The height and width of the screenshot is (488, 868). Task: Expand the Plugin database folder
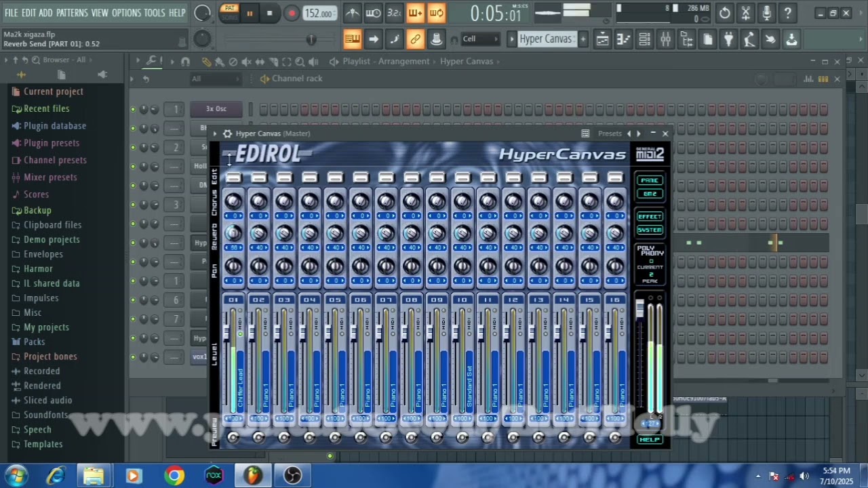tap(54, 126)
